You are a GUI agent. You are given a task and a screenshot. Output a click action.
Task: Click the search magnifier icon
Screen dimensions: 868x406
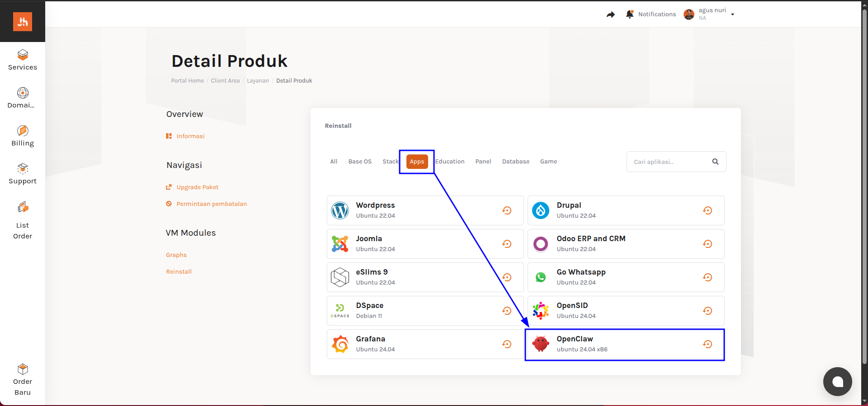pyautogui.click(x=715, y=162)
